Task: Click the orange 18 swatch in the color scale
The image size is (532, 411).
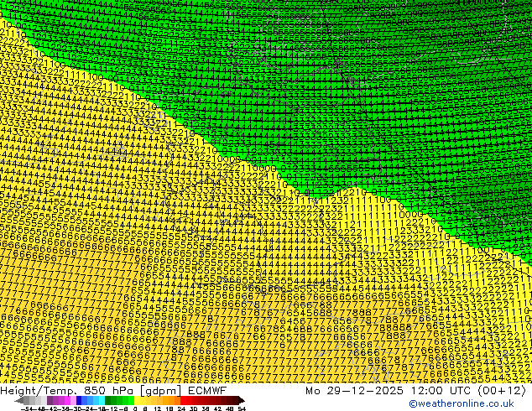Action: pyautogui.click(x=172, y=400)
